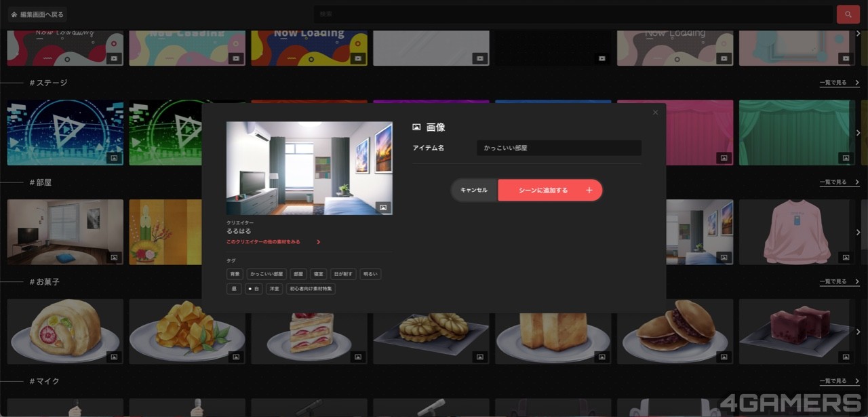Open the cookies on dark plate thumbnail
This screenshot has width=868, height=417.
pos(431,339)
